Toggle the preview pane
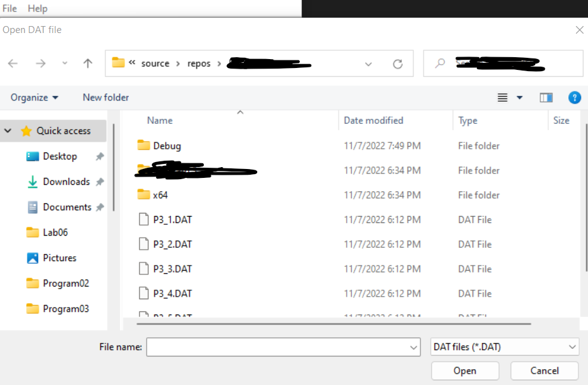The height and width of the screenshot is (385, 588). (546, 98)
